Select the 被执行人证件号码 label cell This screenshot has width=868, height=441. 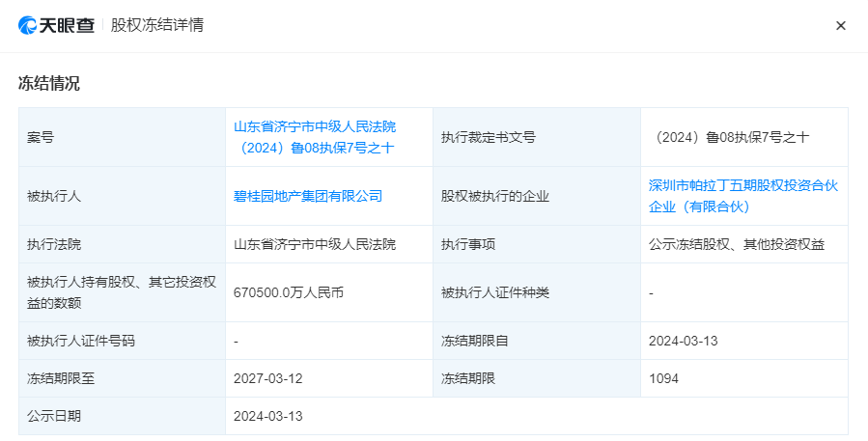(x=123, y=341)
